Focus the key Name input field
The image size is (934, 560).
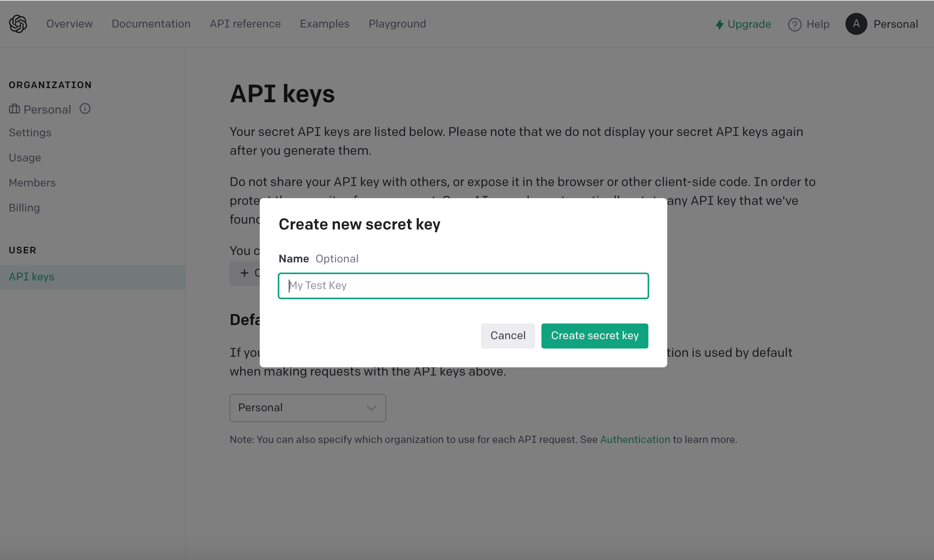tap(463, 285)
